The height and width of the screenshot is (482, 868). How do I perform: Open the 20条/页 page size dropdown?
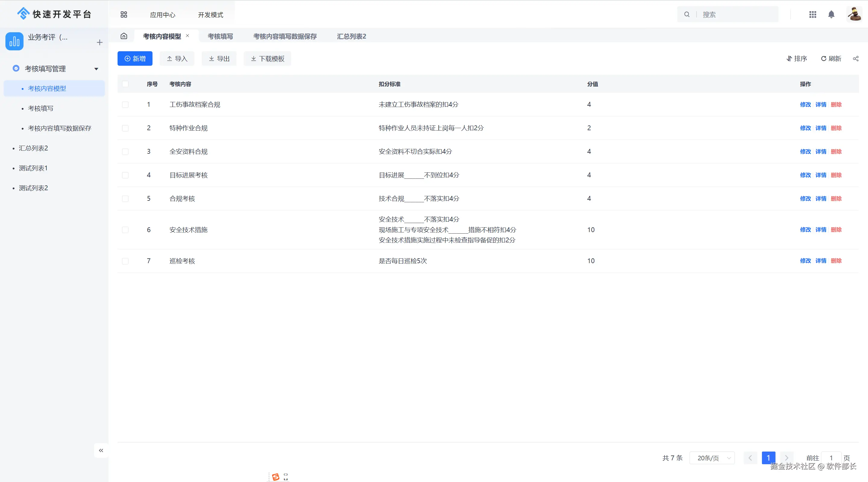click(712, 458)
